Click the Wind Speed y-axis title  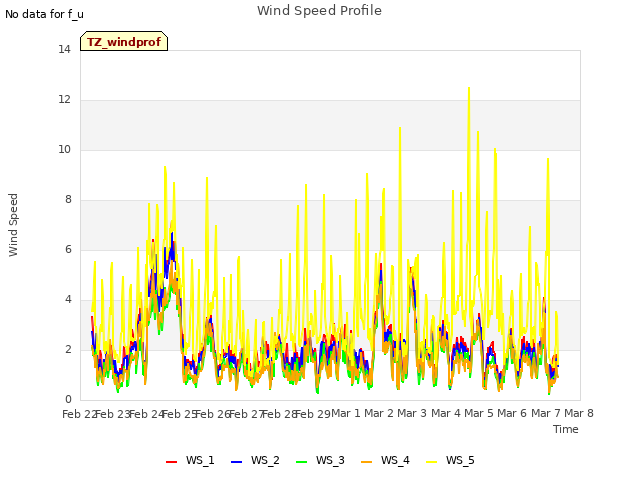[13, 225]
